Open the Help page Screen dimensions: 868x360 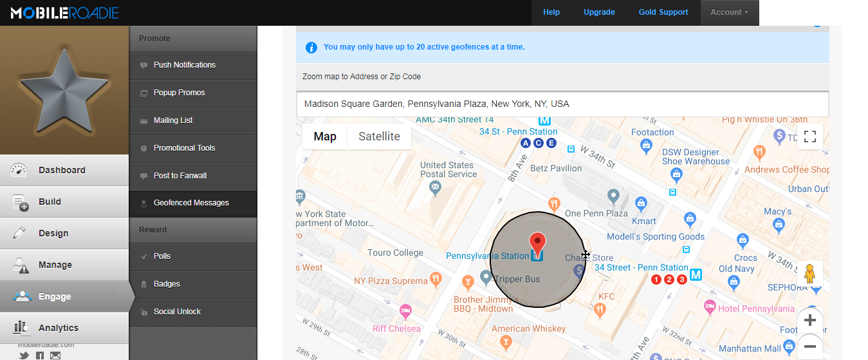(551, 12)
